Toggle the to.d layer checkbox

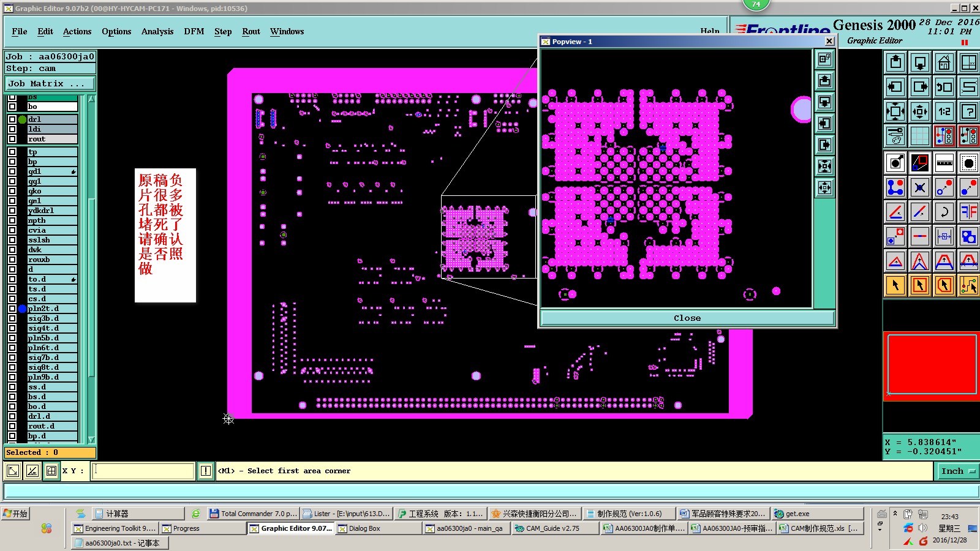coord(12,279)
